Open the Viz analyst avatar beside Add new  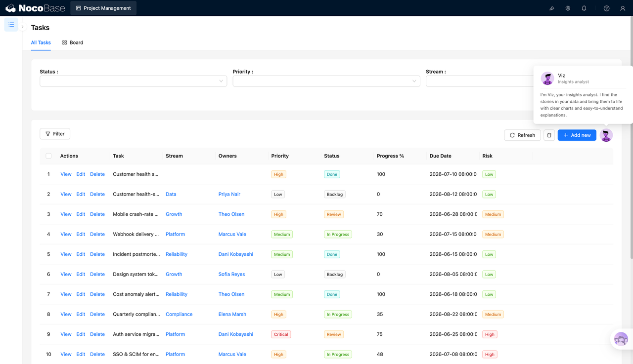[606, 135]
